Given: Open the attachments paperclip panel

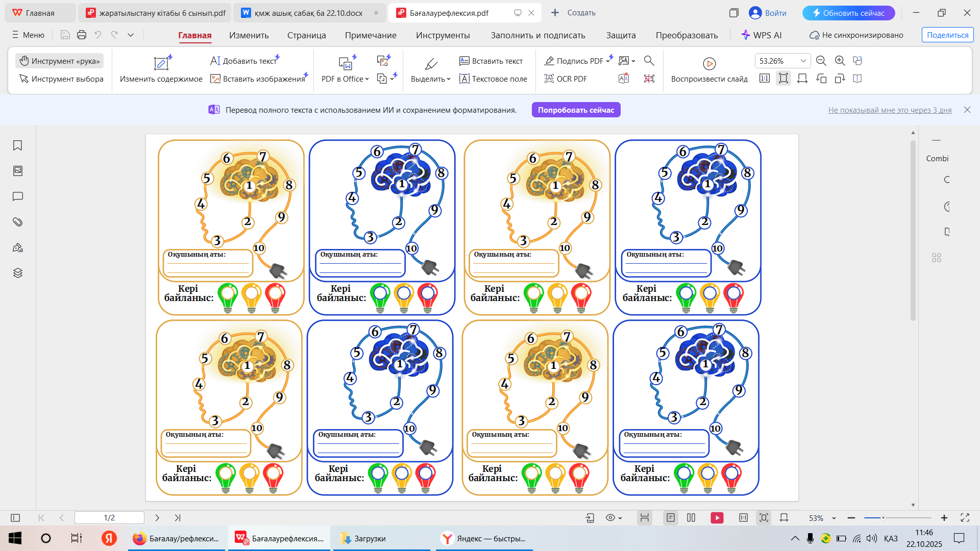Looking at the screenshot, I should click(17, 222).
